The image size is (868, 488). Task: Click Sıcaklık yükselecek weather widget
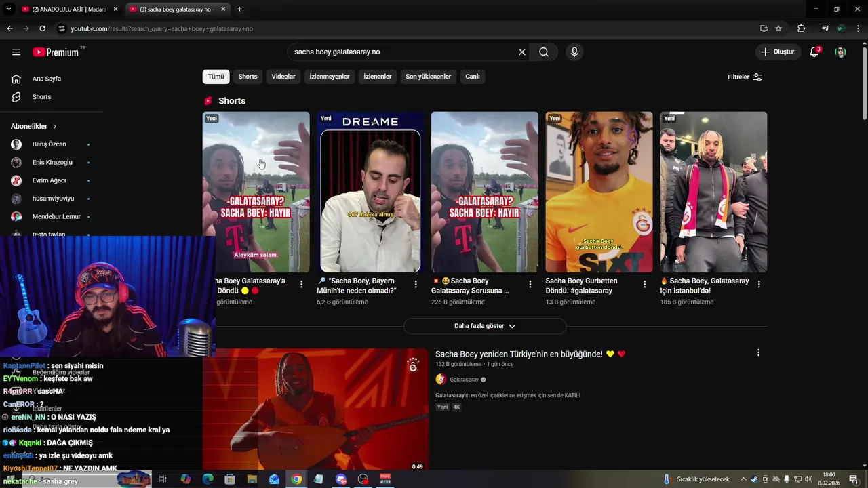tap(696, 479)
